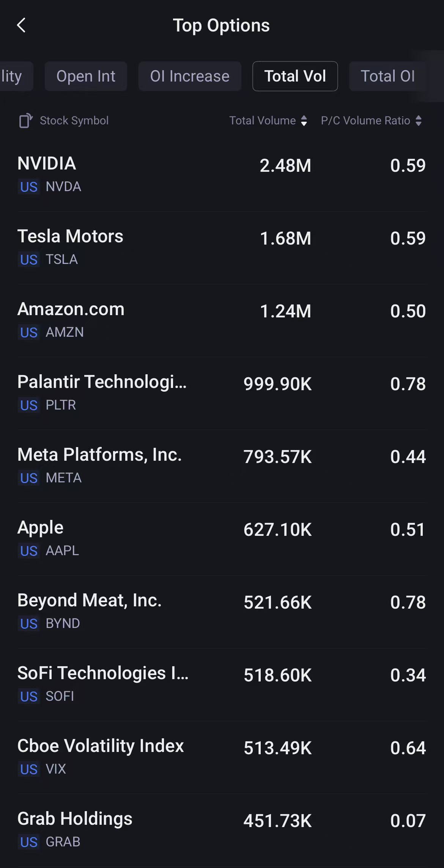Sort by P/C Volume Ratio arrows
Viewport: 444px width, 868px height.
click(x=419, y=121)
